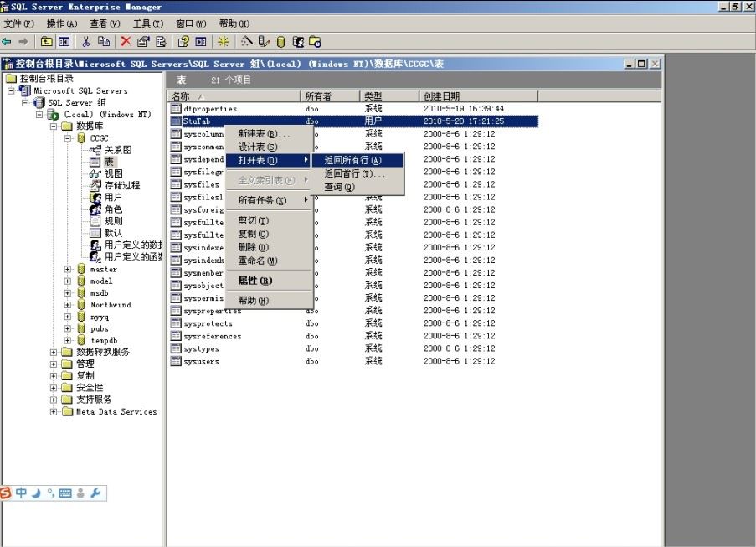Viewport: 756px width, 547px height.
Task: Open the 窗口 menu
Action: (191, 23)
